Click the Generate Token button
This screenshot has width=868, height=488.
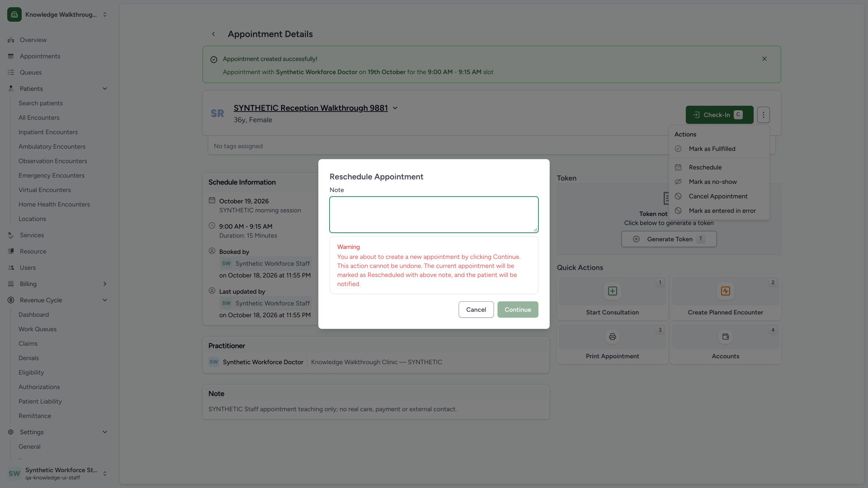pyautogui.click(x=669, y=239)
